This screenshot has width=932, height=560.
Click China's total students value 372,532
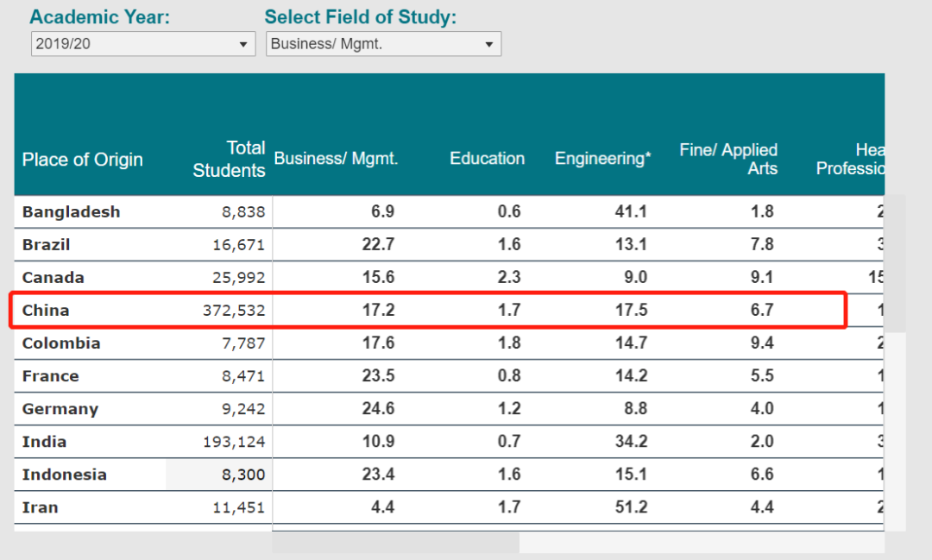pyautogui.click(x=235, y=311)
